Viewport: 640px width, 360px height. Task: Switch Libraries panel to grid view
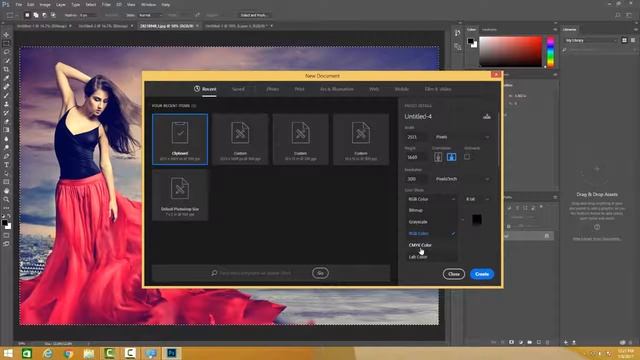click(624, 40)
